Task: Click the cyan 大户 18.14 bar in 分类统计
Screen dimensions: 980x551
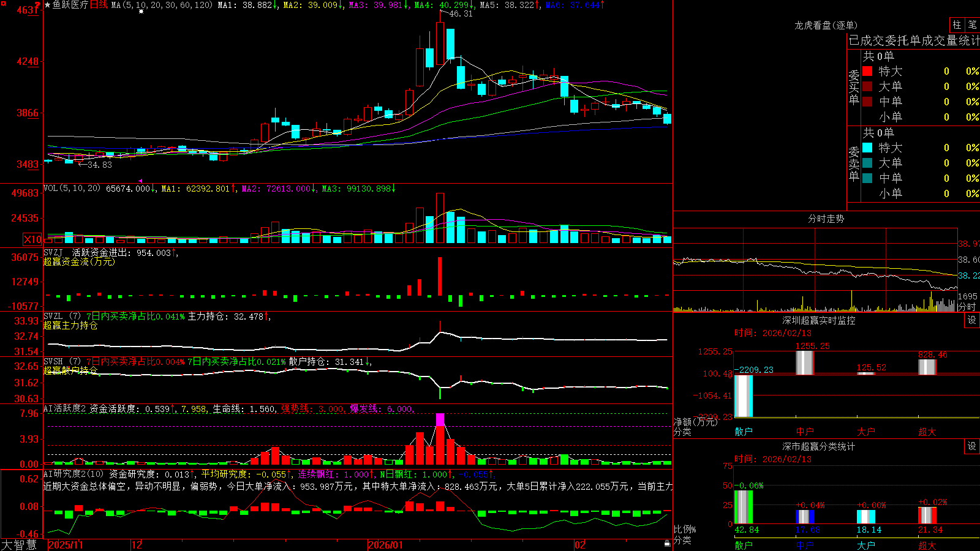Action: coord(866,517)
